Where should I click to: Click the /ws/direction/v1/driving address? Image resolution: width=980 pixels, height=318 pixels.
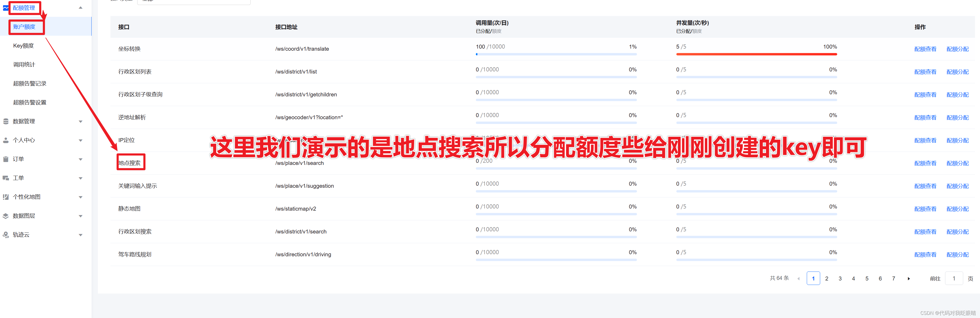coord(303,254)
